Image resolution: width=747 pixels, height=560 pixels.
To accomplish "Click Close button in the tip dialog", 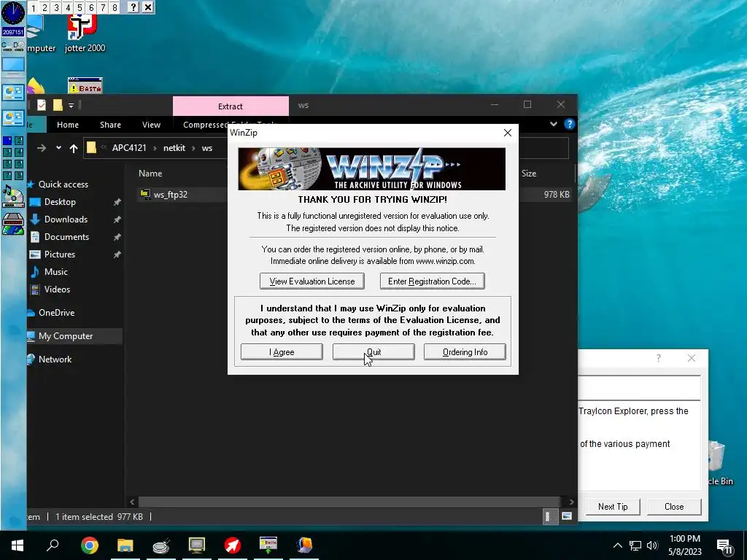I will click(x=674, y=507).
